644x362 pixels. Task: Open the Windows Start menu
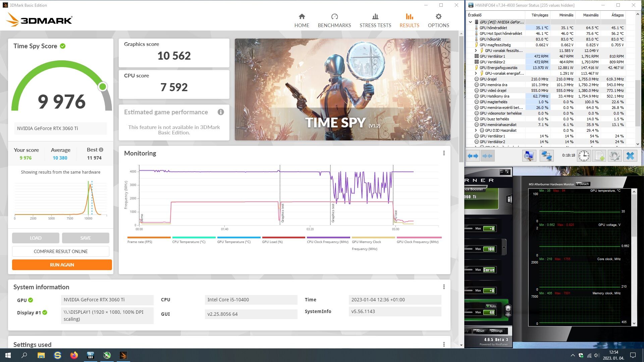pos(8,355)
